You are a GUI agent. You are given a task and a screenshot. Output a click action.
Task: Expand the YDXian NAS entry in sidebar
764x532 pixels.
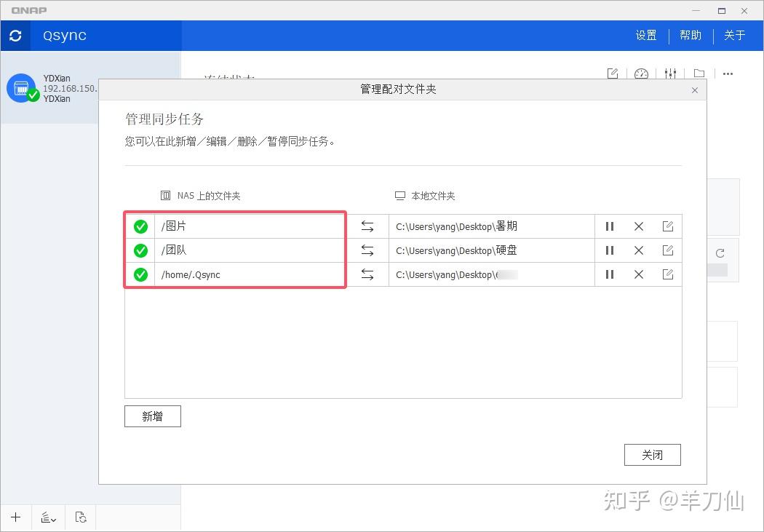click(x=51, y=87)
